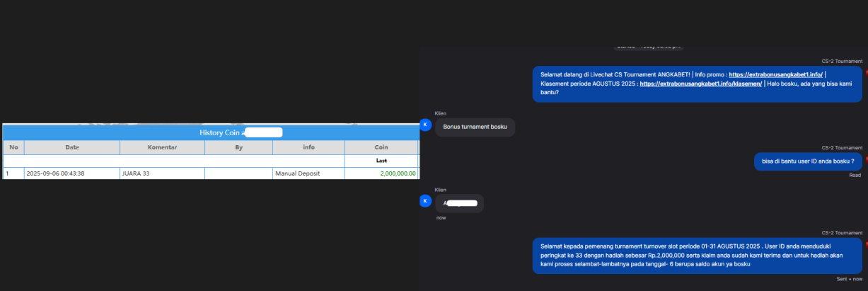The width and height of the screenshot is (868, 291).
Task: Click the client avatar beside the redacted user ID message
Action: point(425,201)
